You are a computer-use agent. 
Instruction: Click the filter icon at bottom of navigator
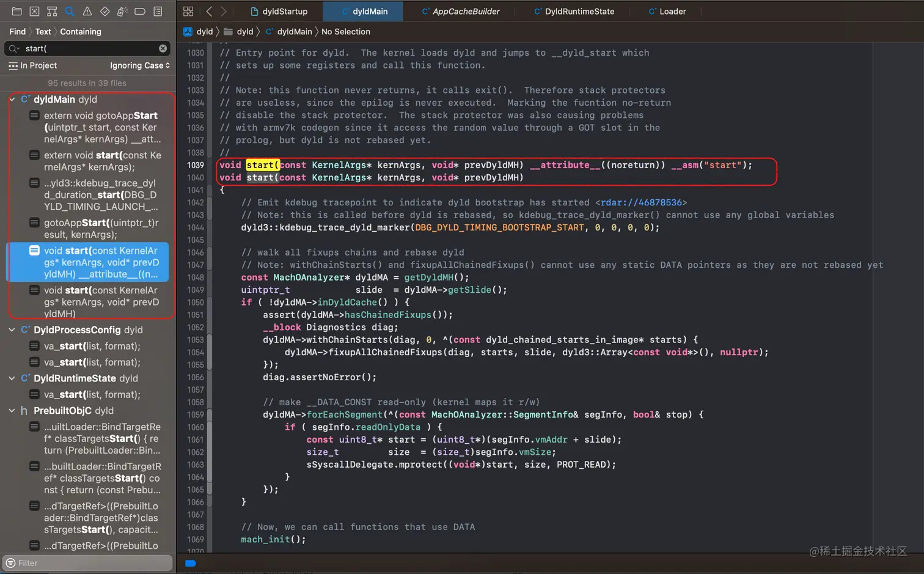[x=10, y=563]
